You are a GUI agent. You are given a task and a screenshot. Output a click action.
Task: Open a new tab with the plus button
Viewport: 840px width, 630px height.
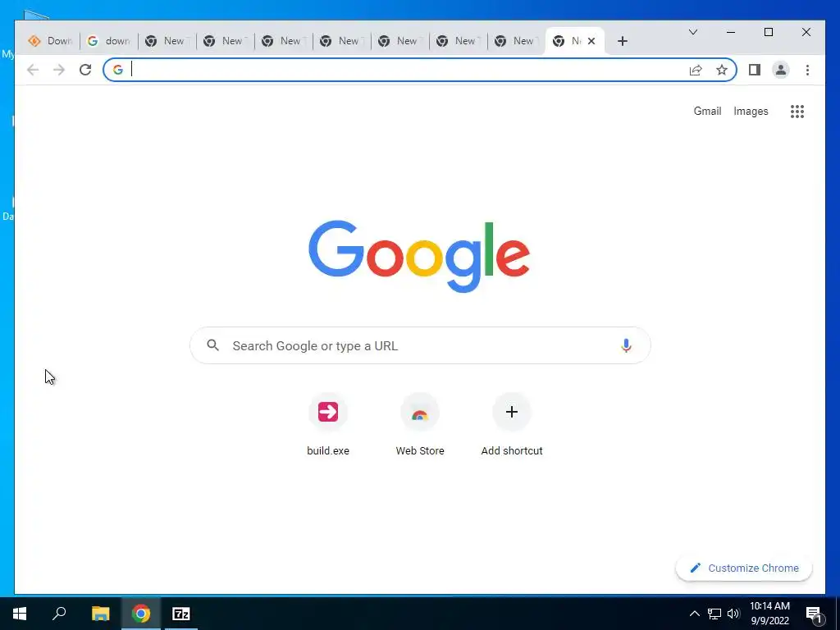(x=622, y=41)
